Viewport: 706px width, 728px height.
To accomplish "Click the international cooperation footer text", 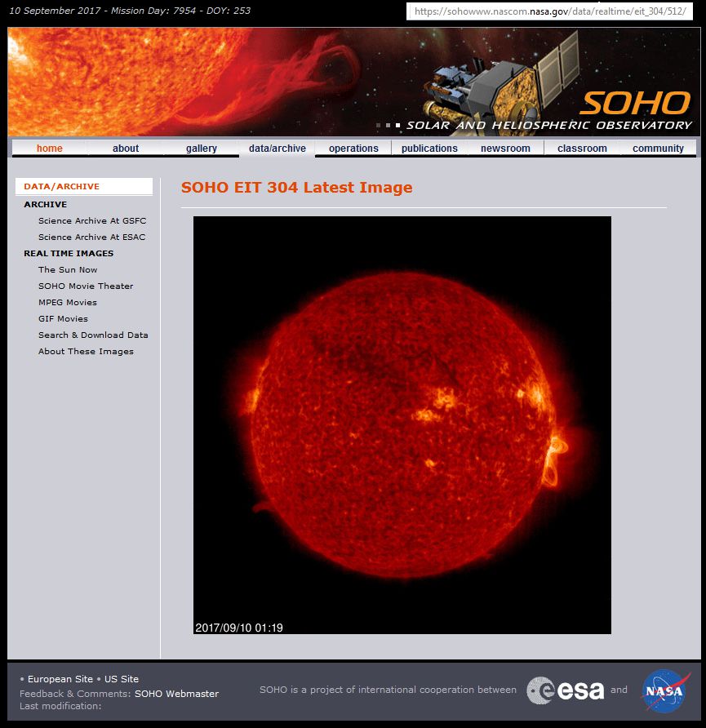I will coord(388,690).
